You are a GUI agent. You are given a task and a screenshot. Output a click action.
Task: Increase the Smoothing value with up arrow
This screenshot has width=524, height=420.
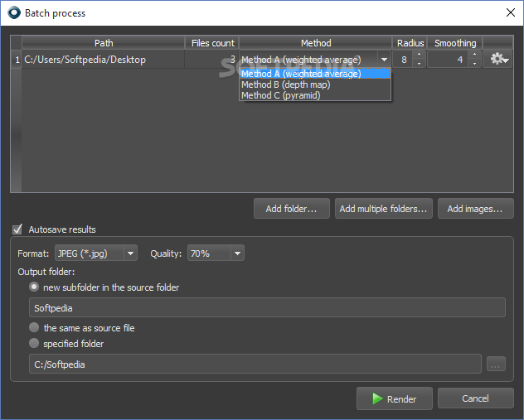[474, 55]
